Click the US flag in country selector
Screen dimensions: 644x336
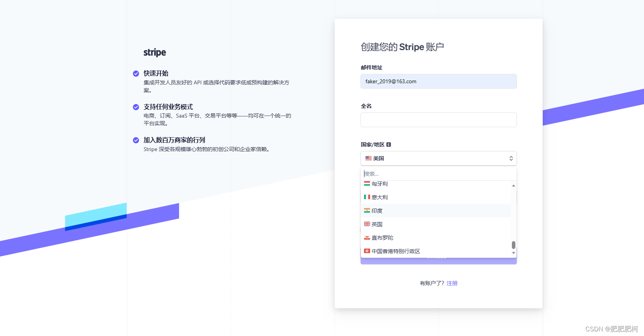369,158
